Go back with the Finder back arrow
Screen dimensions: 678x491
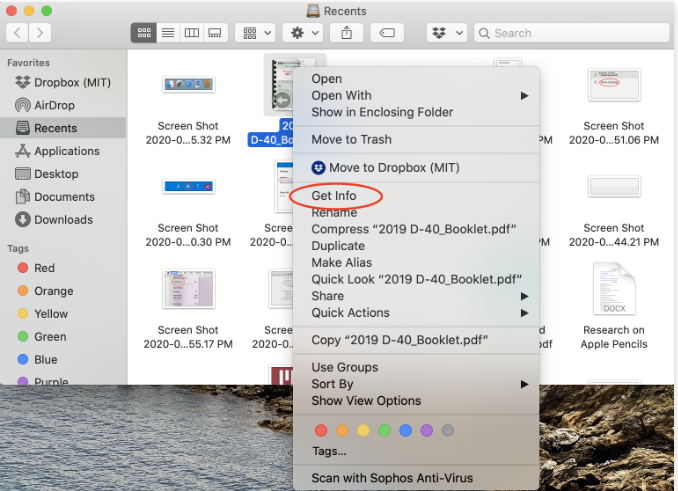[x=17, y=33]
